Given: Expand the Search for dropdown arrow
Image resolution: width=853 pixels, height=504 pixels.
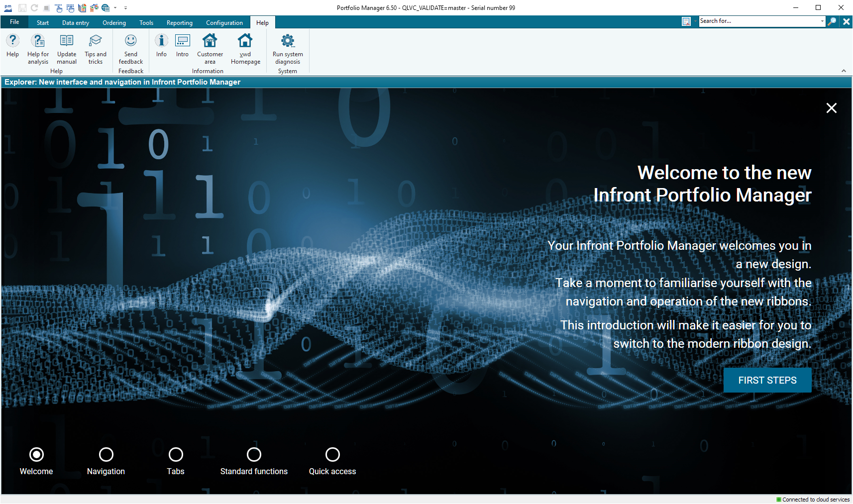Looking at the screenshot, I should tap(822, 21).
